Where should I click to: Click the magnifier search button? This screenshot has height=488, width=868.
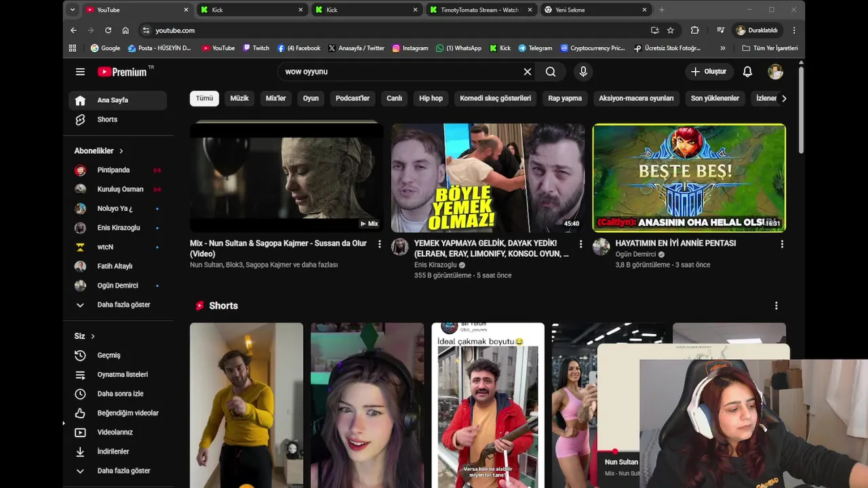tap(551, 72)
